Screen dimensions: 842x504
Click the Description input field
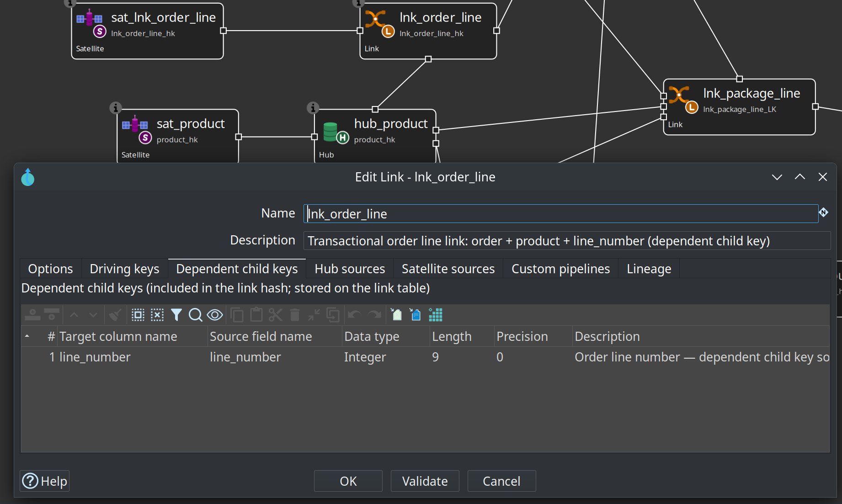click(567, 241)
